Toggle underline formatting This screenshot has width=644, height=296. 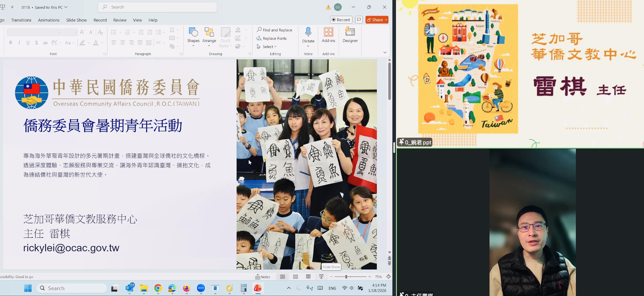click(x=28, y=42)
